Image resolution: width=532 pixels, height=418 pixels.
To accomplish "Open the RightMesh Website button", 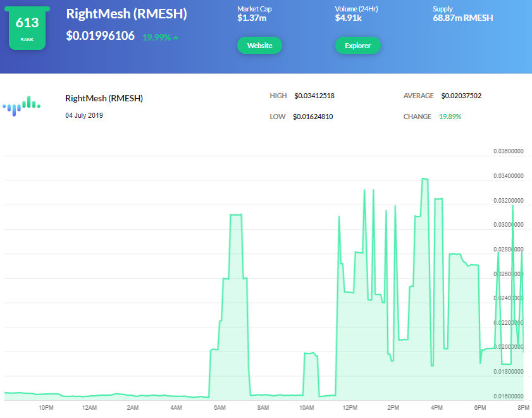I will pyautogui.click(x=259, y=46).
